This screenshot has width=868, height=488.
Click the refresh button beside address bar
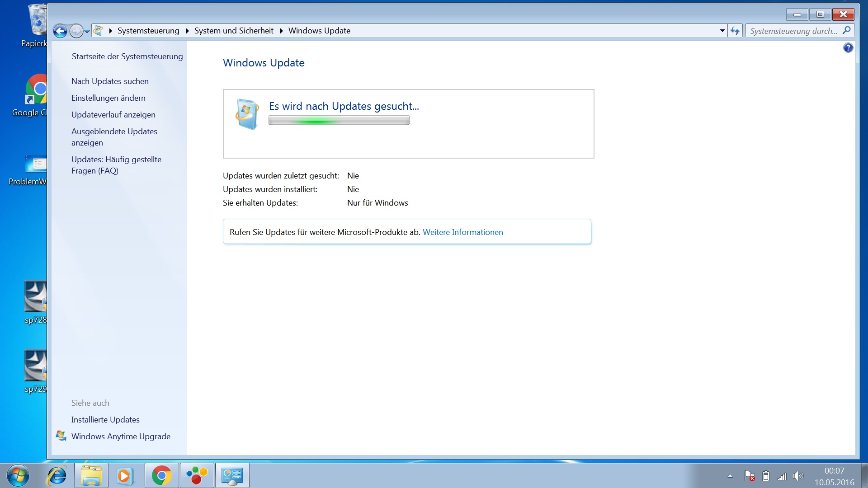(735, 31)
